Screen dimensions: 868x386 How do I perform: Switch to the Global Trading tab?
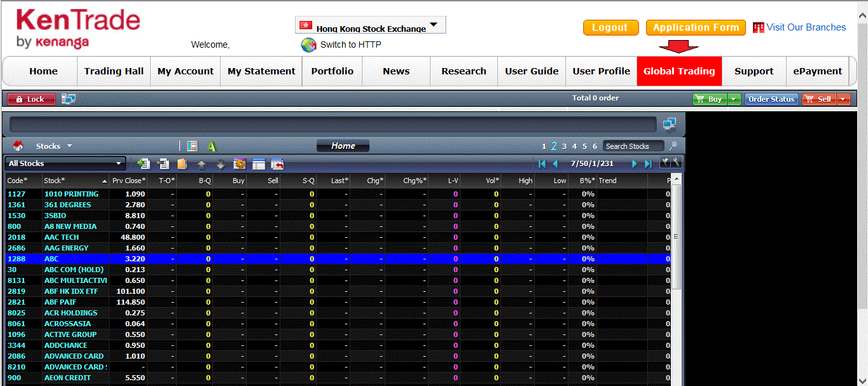pos(679,71)
